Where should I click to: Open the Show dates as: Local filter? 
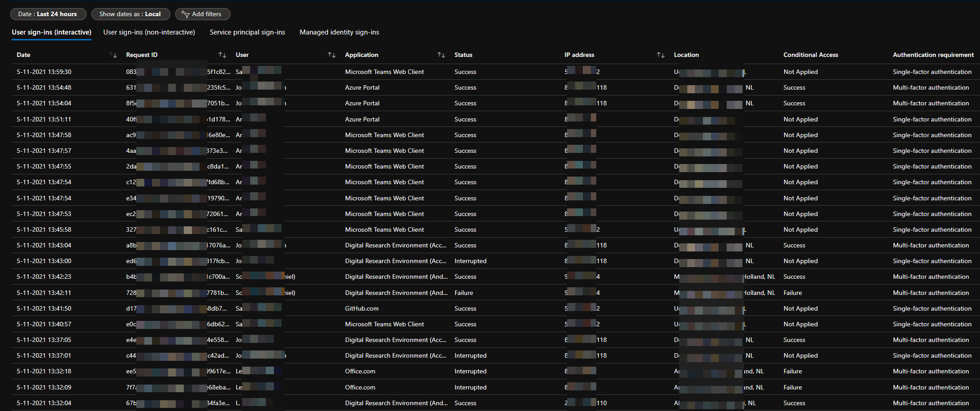[130, 14]
